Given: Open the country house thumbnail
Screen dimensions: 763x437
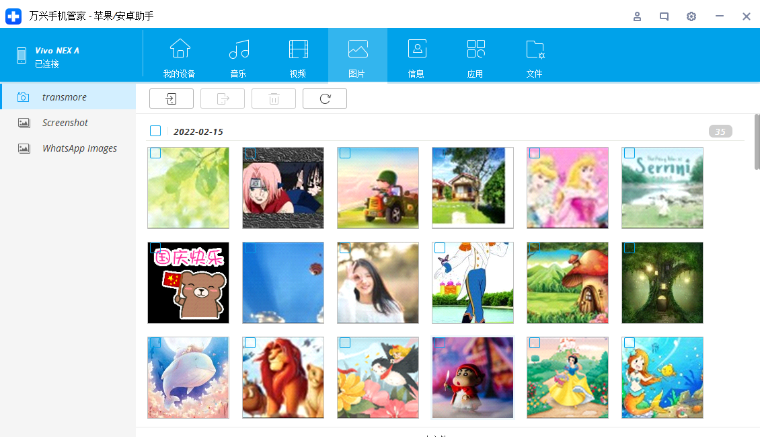Looking at the screenshot, I should 472,188.
